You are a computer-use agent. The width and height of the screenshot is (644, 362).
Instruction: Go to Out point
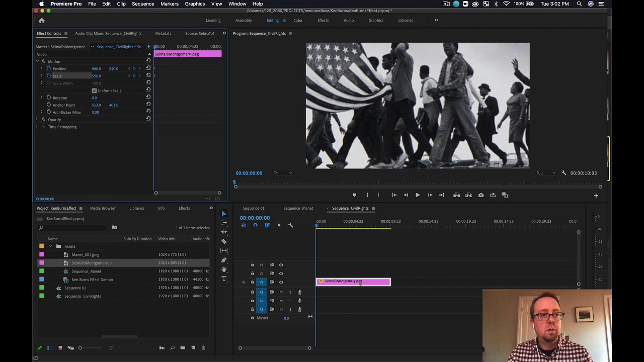pyautogui.click(x=442, y=195)
